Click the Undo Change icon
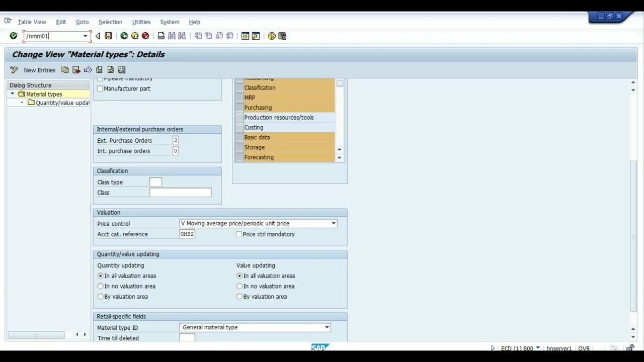The width and height of the screenshot is (644, 362). point(88,70)
